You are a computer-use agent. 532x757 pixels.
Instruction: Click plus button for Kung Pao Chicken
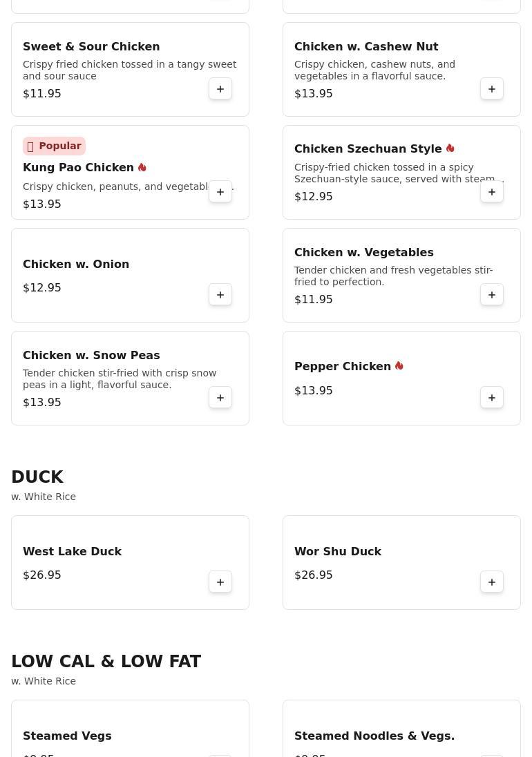[220, 191]
